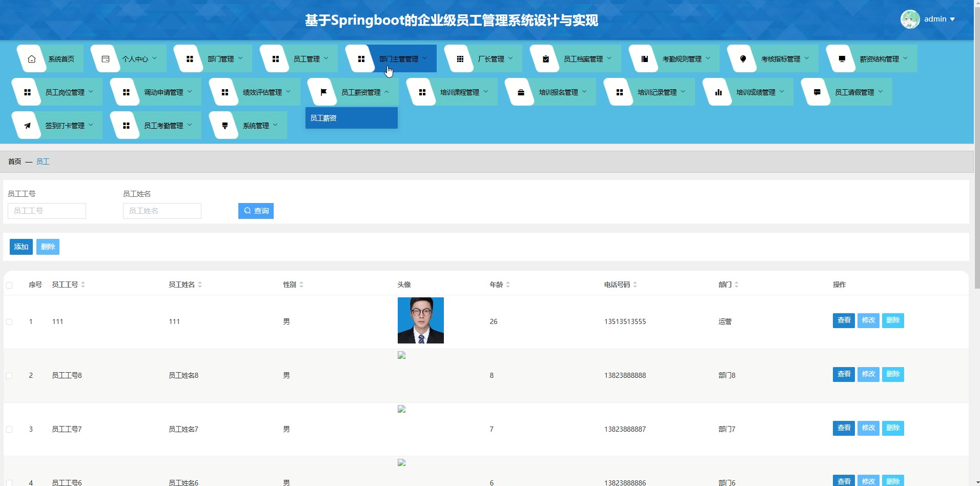Viewport: 980px width, 486px height.
Task: Click the 添加 button
Action: click(x=21, y=247)
